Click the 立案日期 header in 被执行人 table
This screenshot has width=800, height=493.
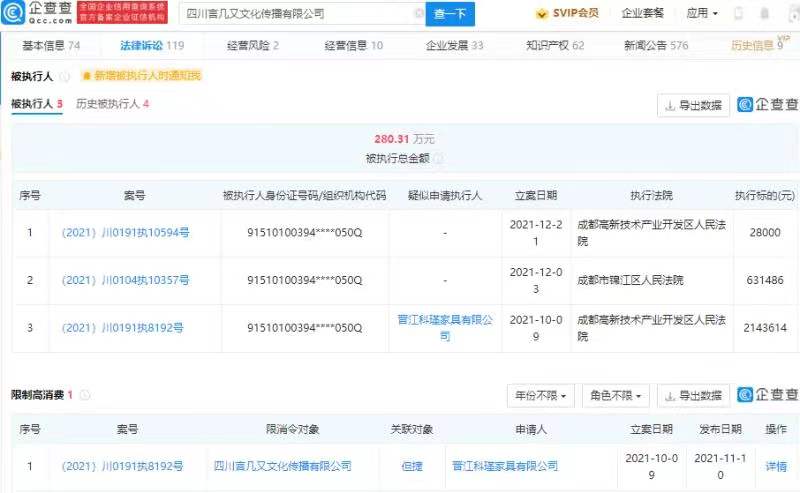tap(536, 195)
